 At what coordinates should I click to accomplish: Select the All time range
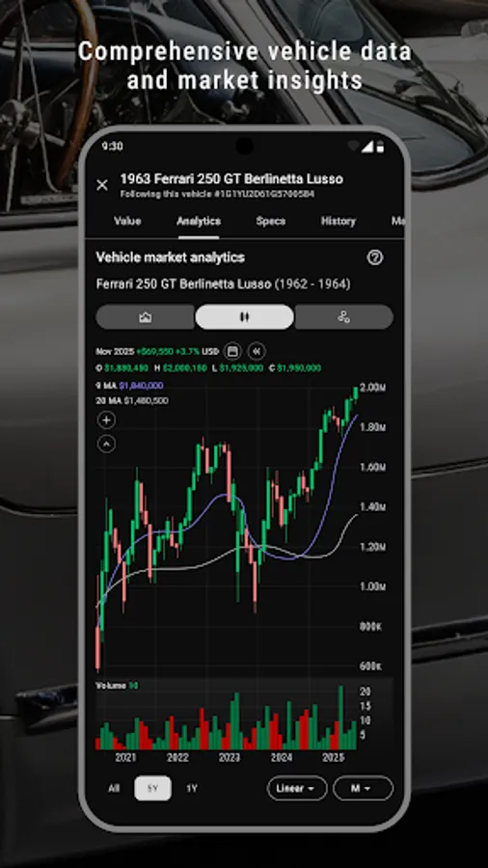click(114, 788)
